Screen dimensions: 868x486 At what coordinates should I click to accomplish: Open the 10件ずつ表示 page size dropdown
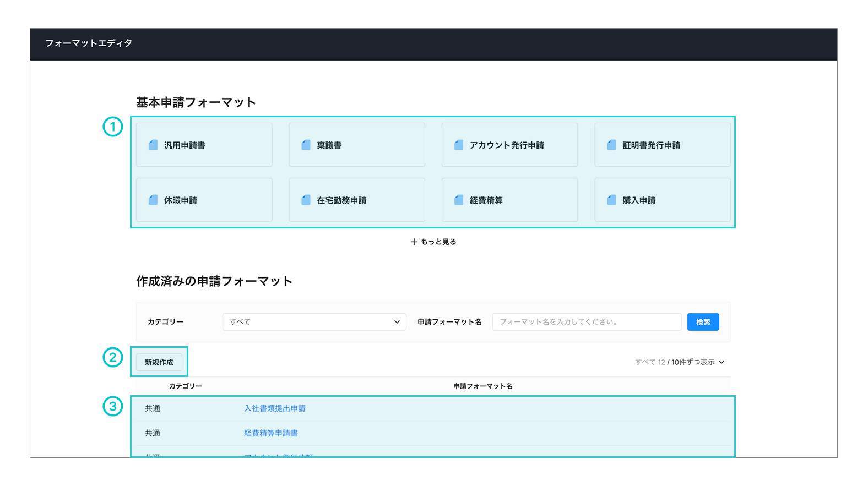pos(698,362)
